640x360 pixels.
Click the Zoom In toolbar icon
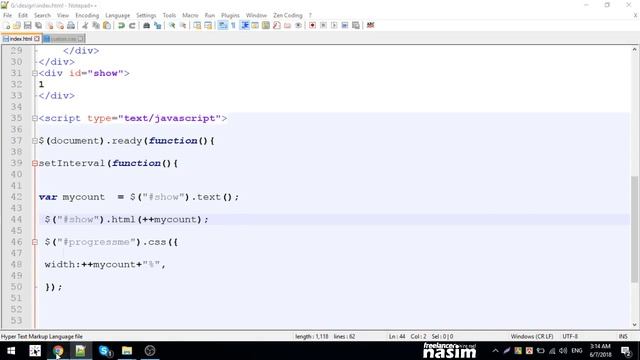coord(172,25)
